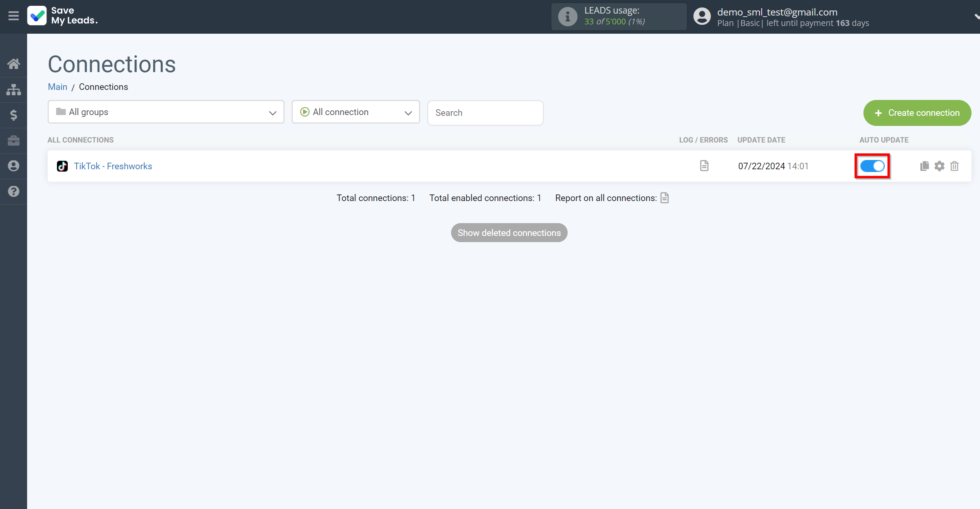Click the TikTok app icon on connection
Screen dimensions: 980x509
tap(62, 166)
